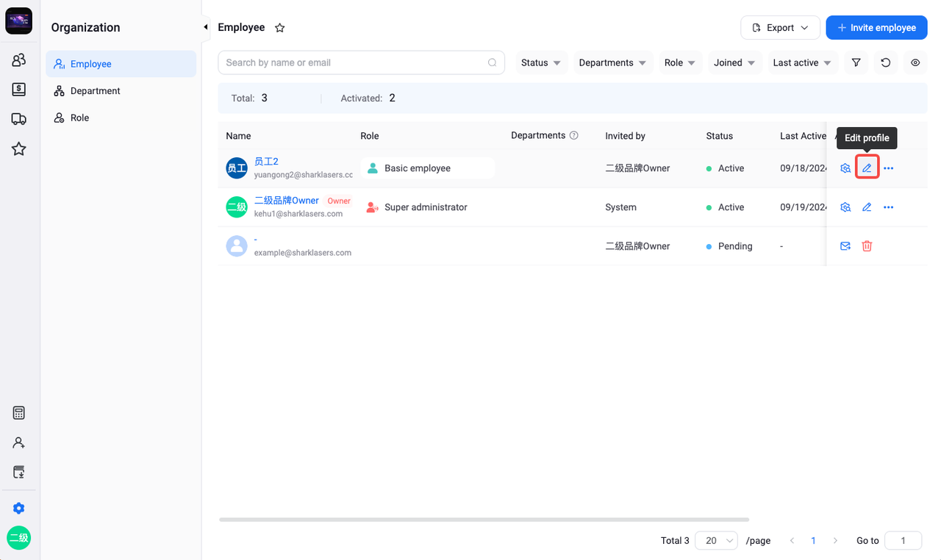
Task: Toggle column visibility with the eye icon
Action: pyautogui.click(x=915, y=62)
